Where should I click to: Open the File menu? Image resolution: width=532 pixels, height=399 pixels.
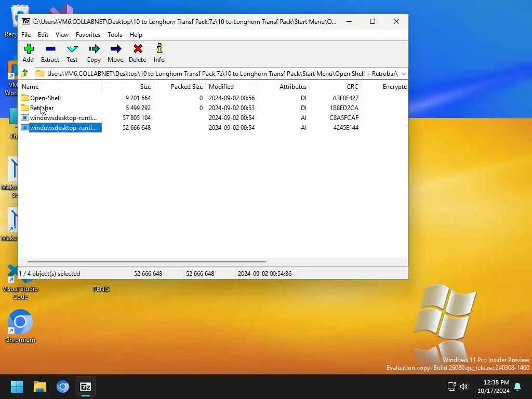(26, 35)
